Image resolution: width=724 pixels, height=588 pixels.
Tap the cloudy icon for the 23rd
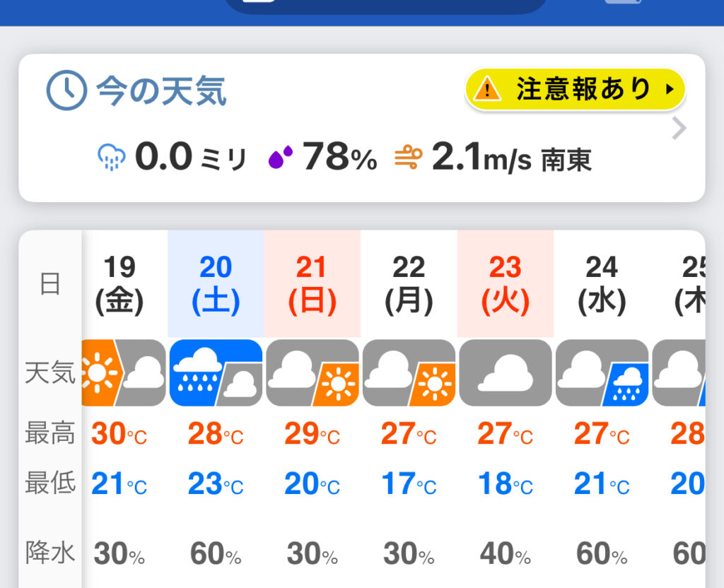point(505,373)
